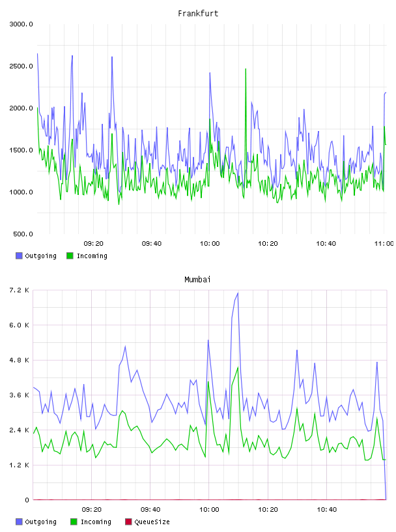Click the 2000.0 axis label in Frankfurt chart
This screenshot has height=532, width=396.
21,108
